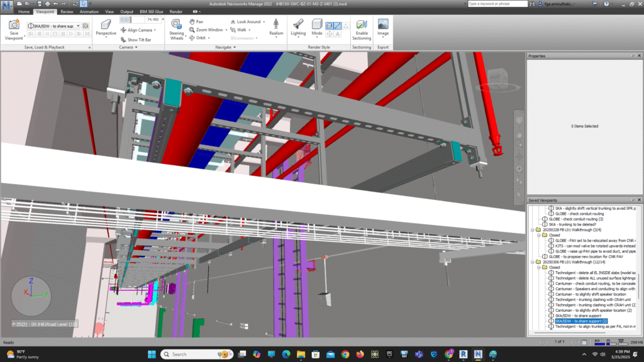This screenshot has width=644, height=362.
Task: Expand the Align Camera dropdown
Action: [155, 30]
